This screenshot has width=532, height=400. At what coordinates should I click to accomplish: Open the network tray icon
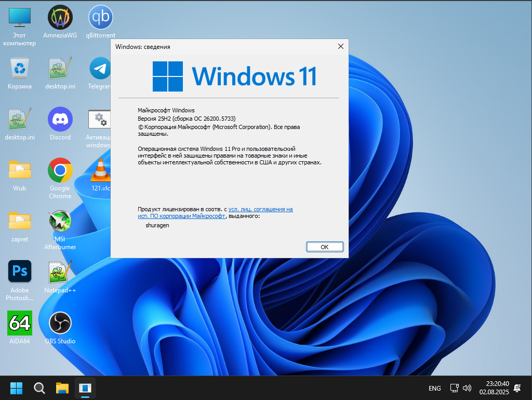tap(454, 388)
